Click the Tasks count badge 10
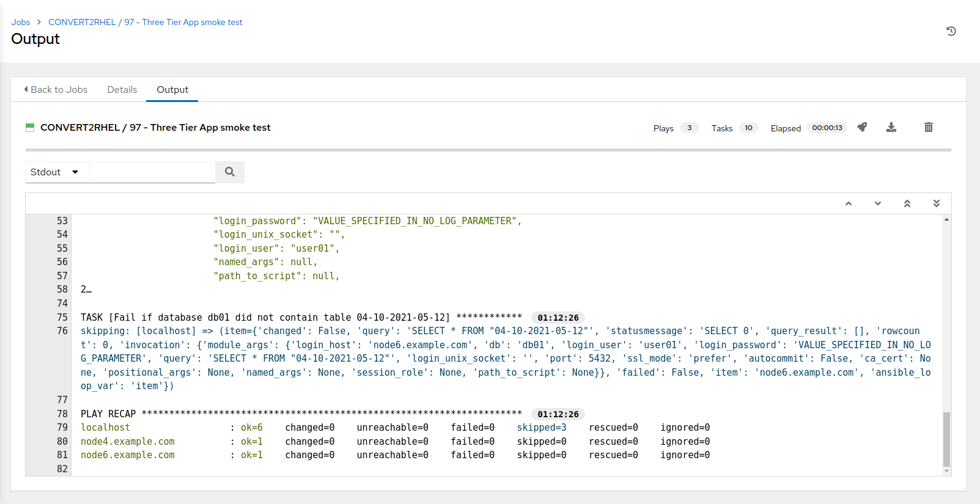This screenshot has width=980, height=504. click(x=748, y=128)
